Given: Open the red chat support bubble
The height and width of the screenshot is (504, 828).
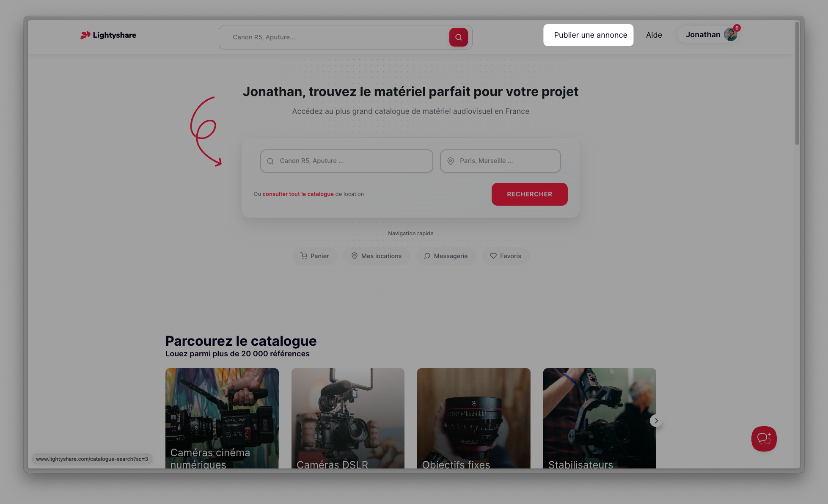Looking at the screenshot, I should click(x=764, y=438).
